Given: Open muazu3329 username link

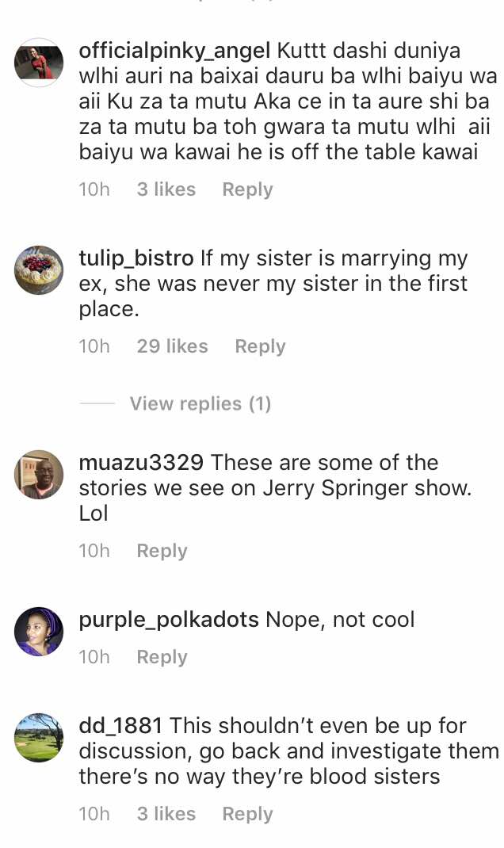Looking at the screenshot, I should click(x=142, y=463).
